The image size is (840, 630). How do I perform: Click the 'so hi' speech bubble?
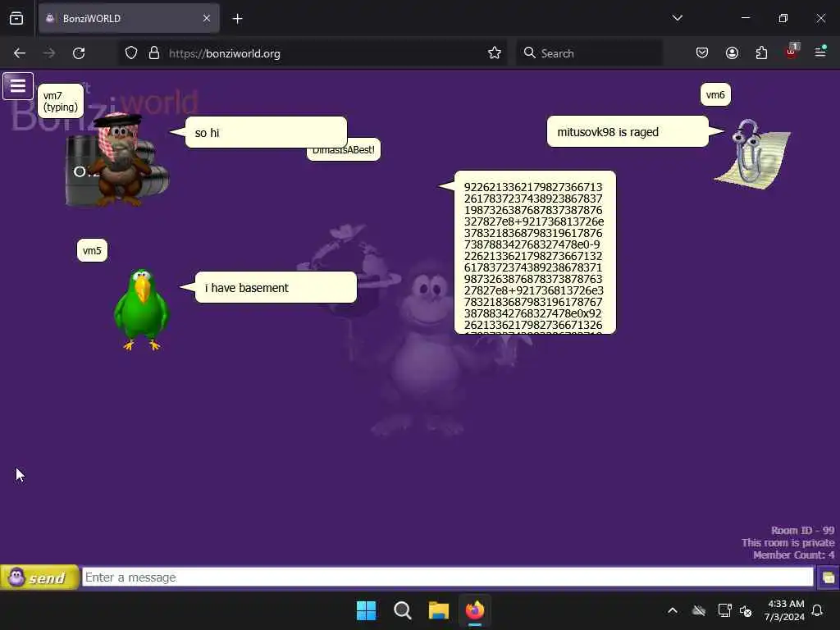click(x=266, y=132)
